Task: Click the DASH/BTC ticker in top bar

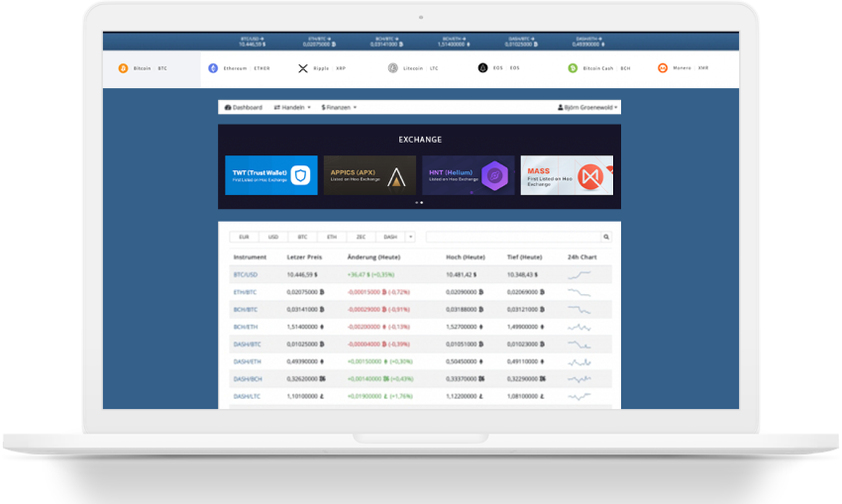Action: [x=521, y=42]
